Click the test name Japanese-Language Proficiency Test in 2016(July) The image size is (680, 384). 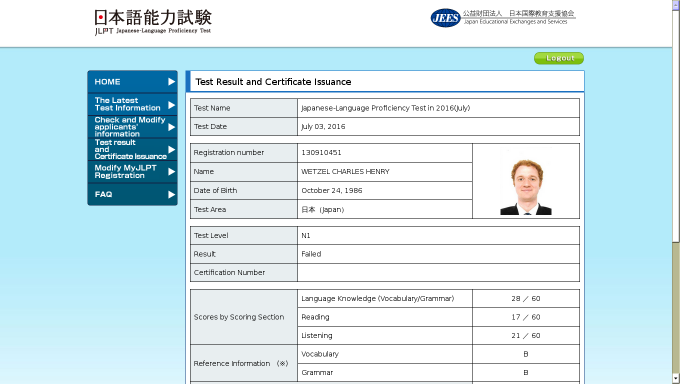[x=386, y=108]
